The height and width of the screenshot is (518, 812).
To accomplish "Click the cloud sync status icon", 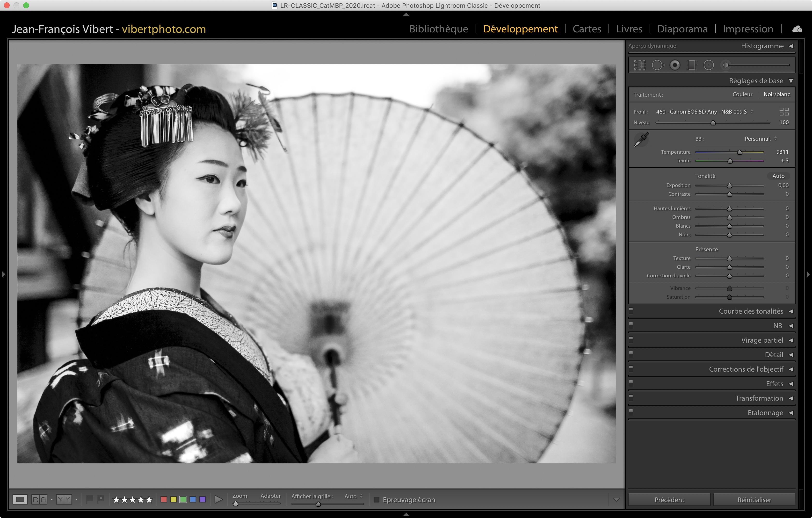I will 797,29.
